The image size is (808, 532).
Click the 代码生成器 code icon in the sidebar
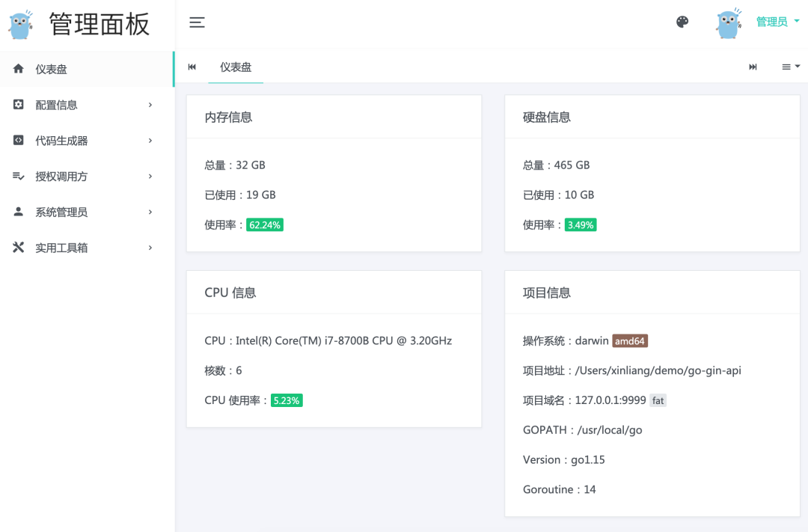(17, 140)
